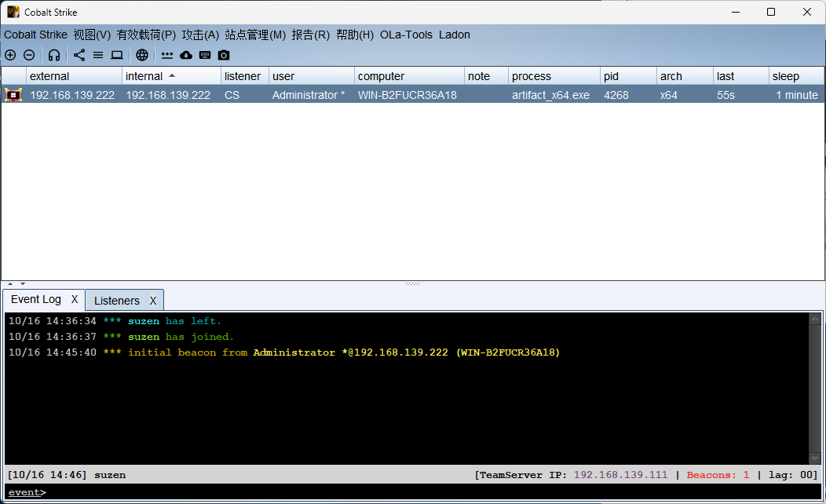Expand top pane with the divider down arrow
This screenshot has width=826, height=504.
point(23,284)
